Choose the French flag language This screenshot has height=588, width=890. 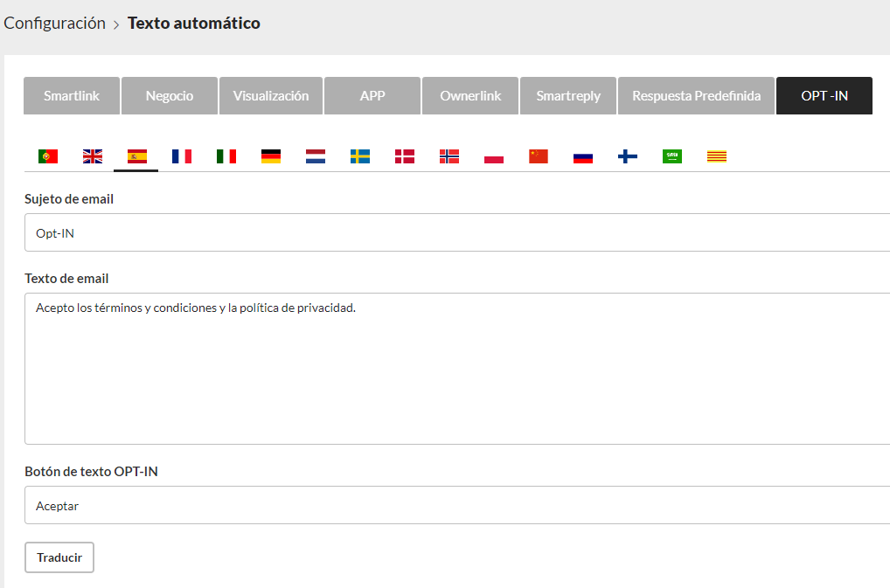[x=182, y=156]
